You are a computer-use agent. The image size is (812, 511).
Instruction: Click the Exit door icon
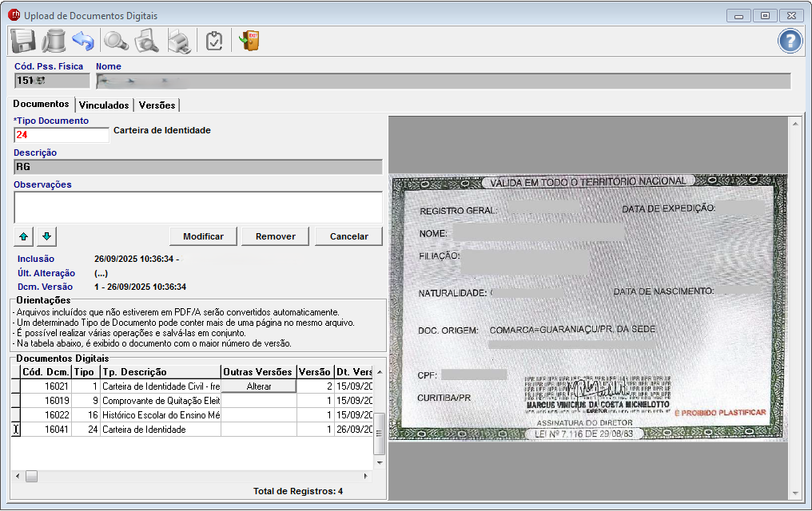tap(249, 40)
